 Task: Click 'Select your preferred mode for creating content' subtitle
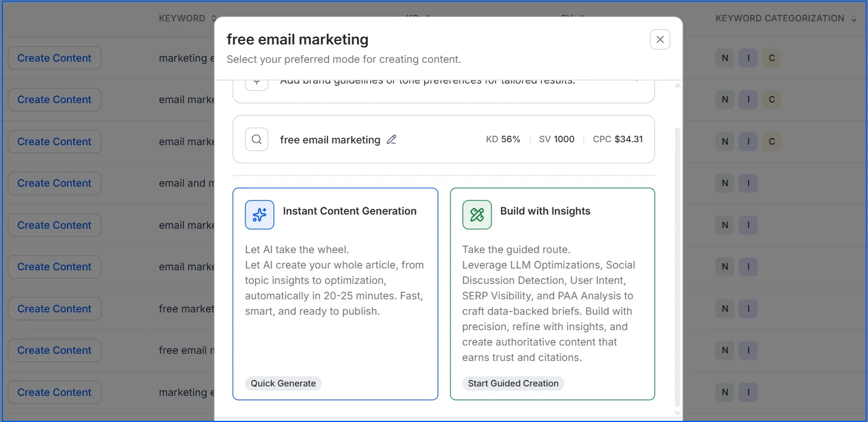(x=344, y=59)
